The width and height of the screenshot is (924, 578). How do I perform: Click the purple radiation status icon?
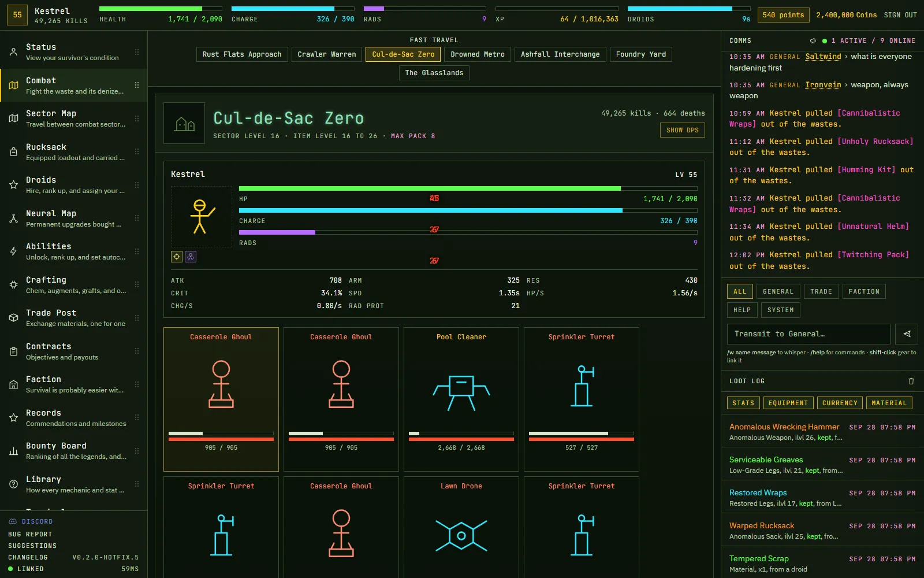[x=191, y=257]
